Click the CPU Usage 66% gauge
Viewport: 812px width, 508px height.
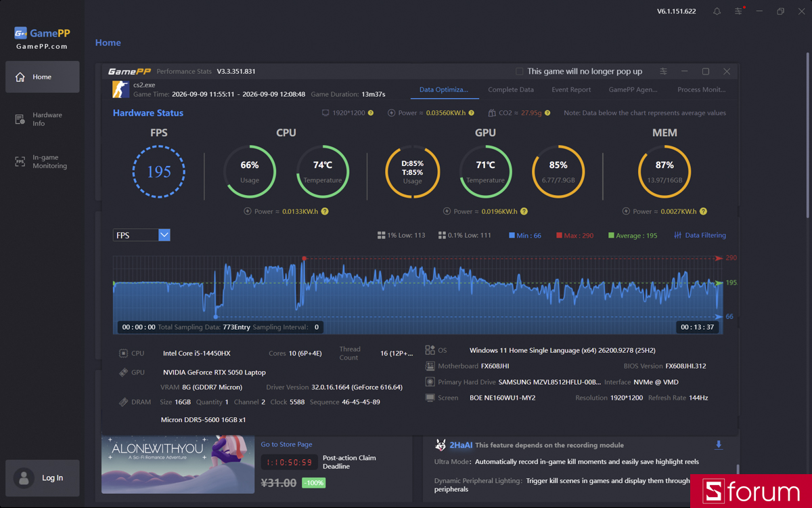(250, 171)
